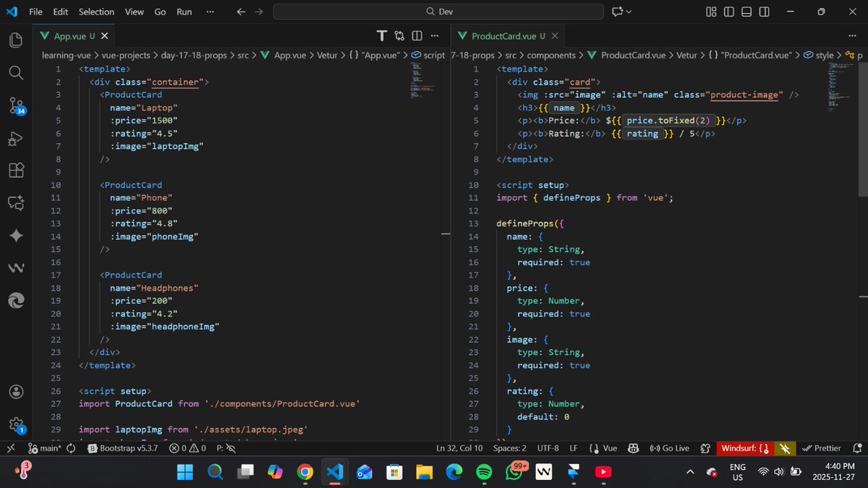Open the Manage gear icon
The height and width of the screenshot is (488, 868).
pos(16,425)
